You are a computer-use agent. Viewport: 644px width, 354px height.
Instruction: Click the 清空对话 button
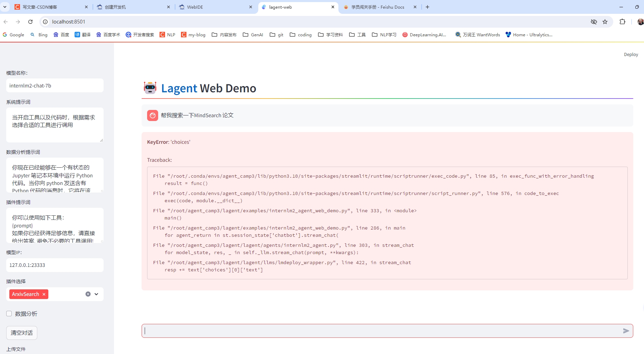coord(22,333)
